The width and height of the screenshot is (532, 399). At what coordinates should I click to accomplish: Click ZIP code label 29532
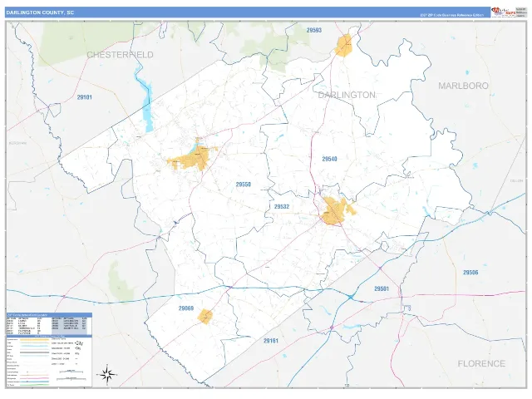point(282,206)
